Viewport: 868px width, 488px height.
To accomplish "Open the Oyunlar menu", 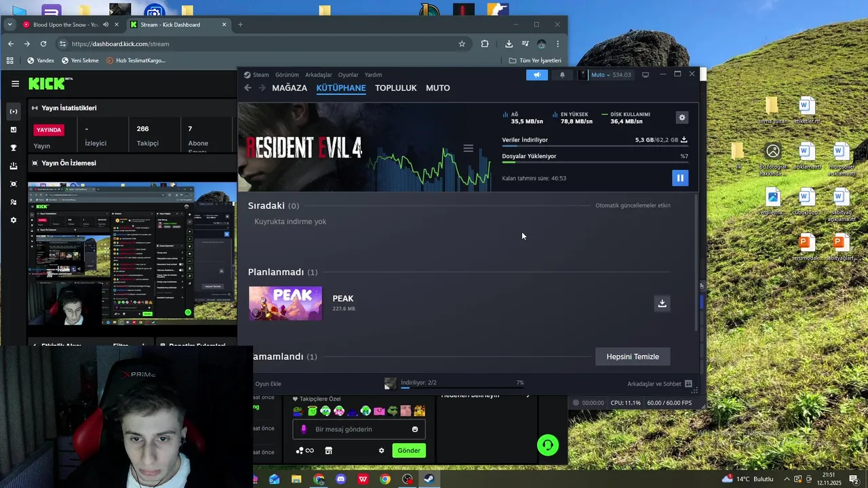I will [348, 75].
